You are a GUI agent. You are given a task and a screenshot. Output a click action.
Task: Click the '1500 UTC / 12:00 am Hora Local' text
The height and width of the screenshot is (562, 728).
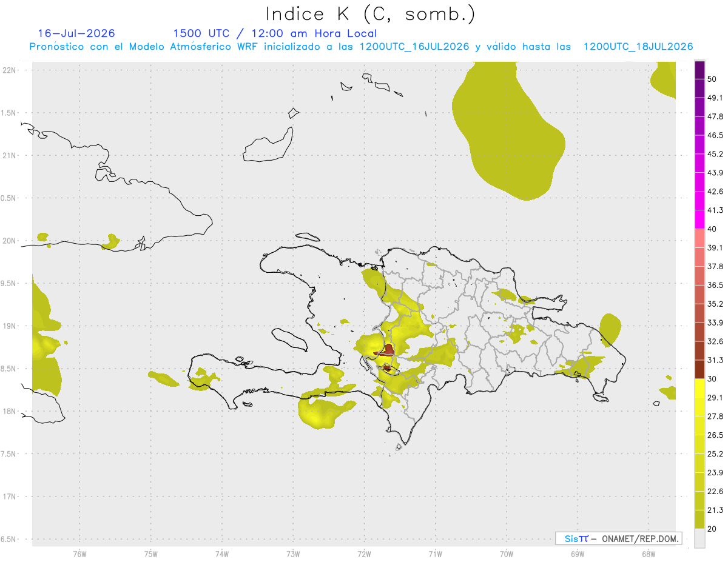[275, 33]
